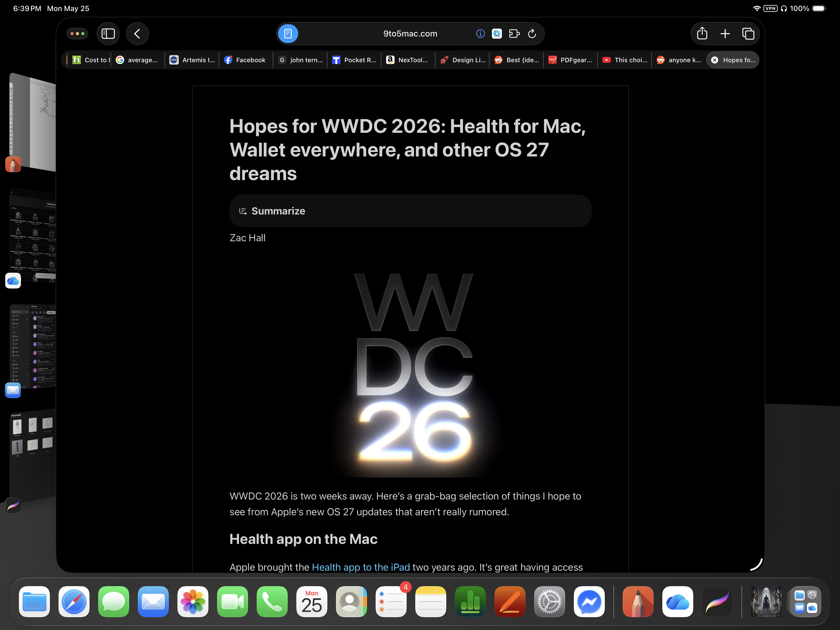
Task: Close the 'Hopes fo...' tab
Action: pos(715,60)
